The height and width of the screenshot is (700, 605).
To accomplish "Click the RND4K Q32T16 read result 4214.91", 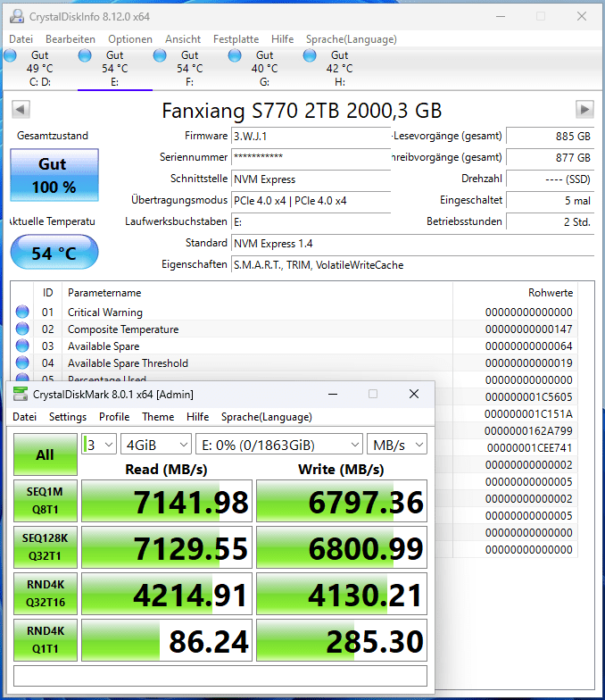I will tap(167, 594).
